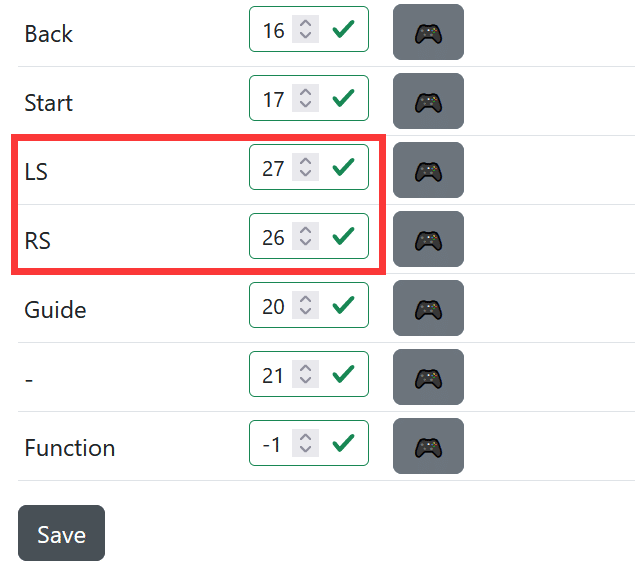Click the gamepad icon for Guide
This screenshot has width=635, height=569.
pos(428,308)
